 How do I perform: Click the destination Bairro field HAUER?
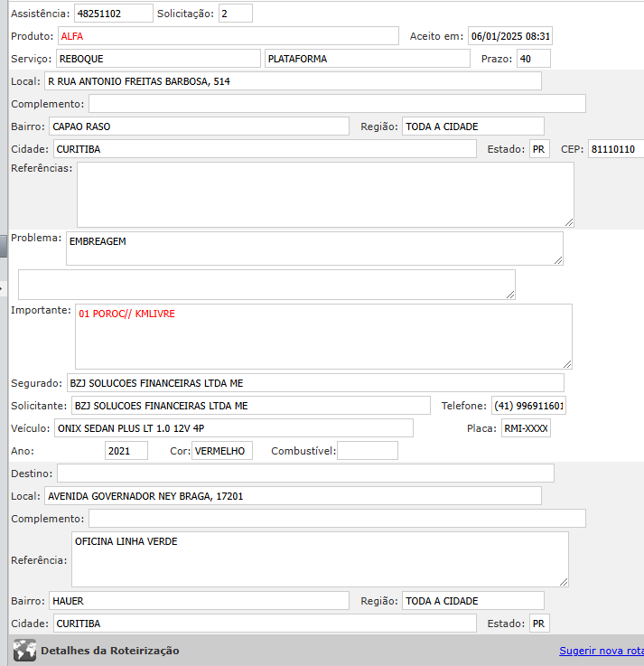(x=199, y=601)
